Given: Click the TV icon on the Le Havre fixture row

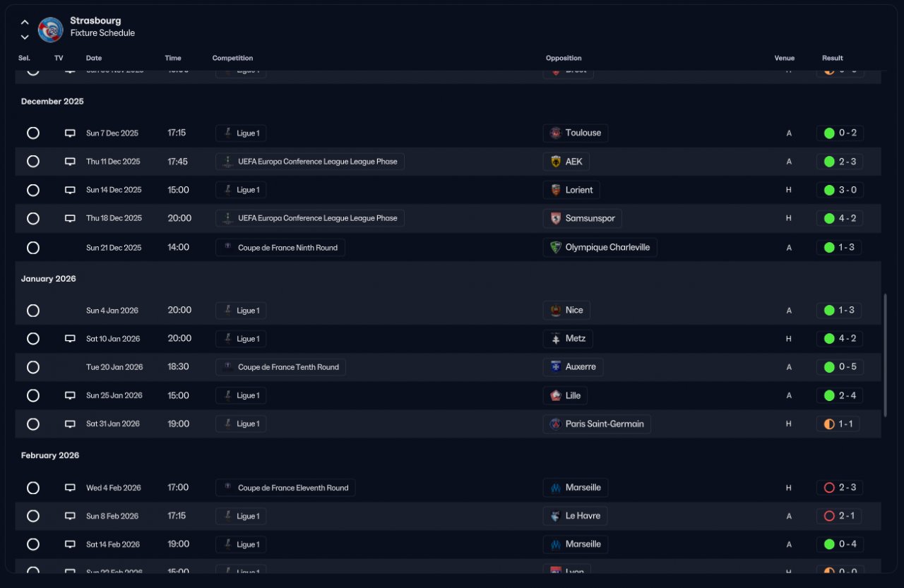Looking at the screenshot, I should (70, 516).
